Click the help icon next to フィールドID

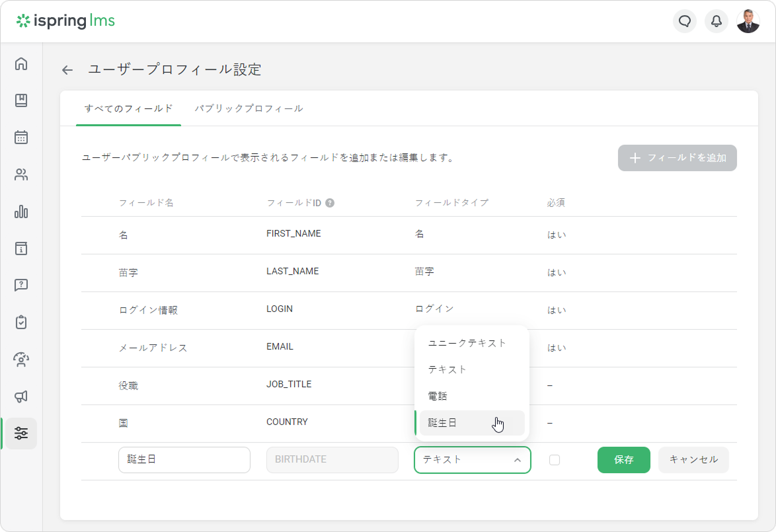pos(330,203)
